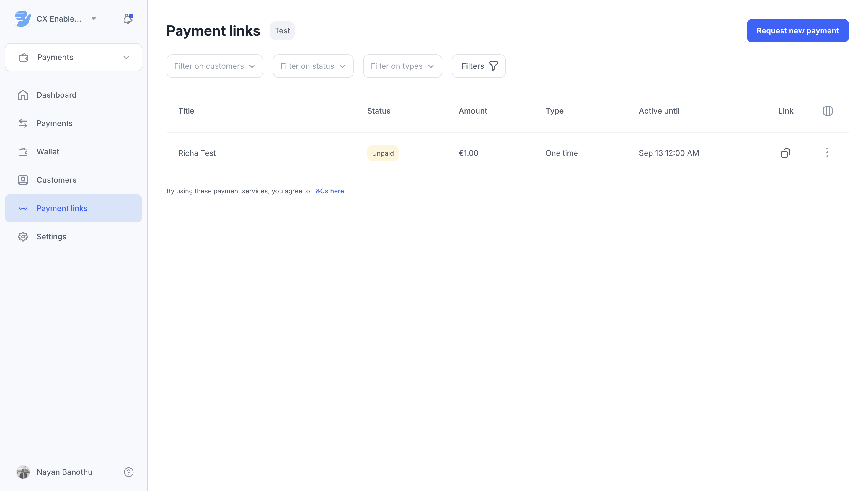
Task: Open the T&Cs here link
Action: tap(327, 191)
